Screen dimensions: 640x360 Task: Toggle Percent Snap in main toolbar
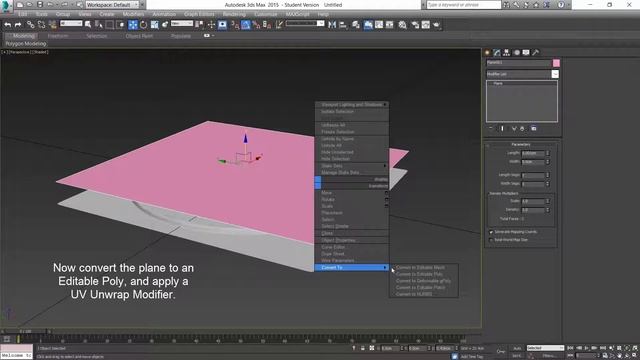click(256, 25)
